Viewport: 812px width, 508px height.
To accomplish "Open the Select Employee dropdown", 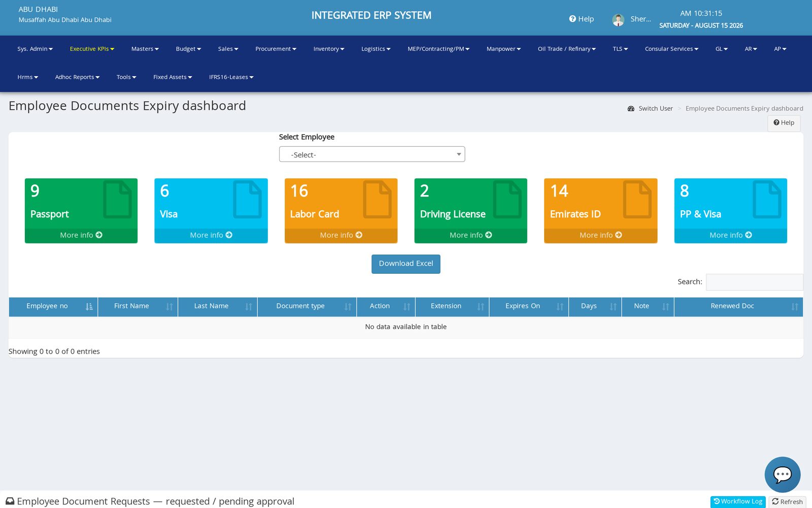I will pyautogui.click(x=372, y=154).
